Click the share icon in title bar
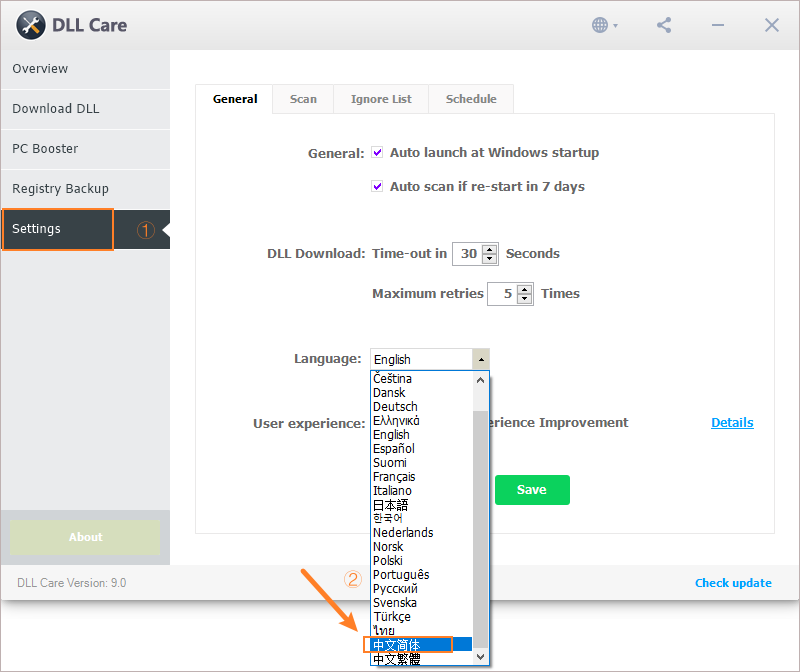Image resolution: width=800 pixels, height=672 pixels. [x=664, y=25]
